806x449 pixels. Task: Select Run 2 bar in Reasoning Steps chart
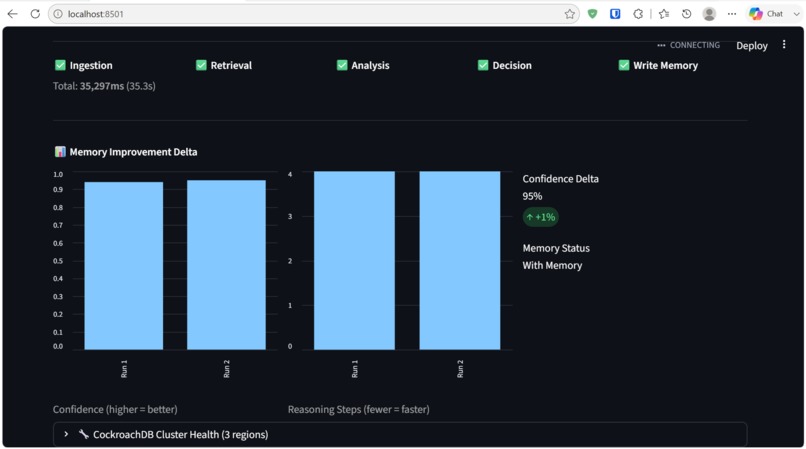[460, 261]
